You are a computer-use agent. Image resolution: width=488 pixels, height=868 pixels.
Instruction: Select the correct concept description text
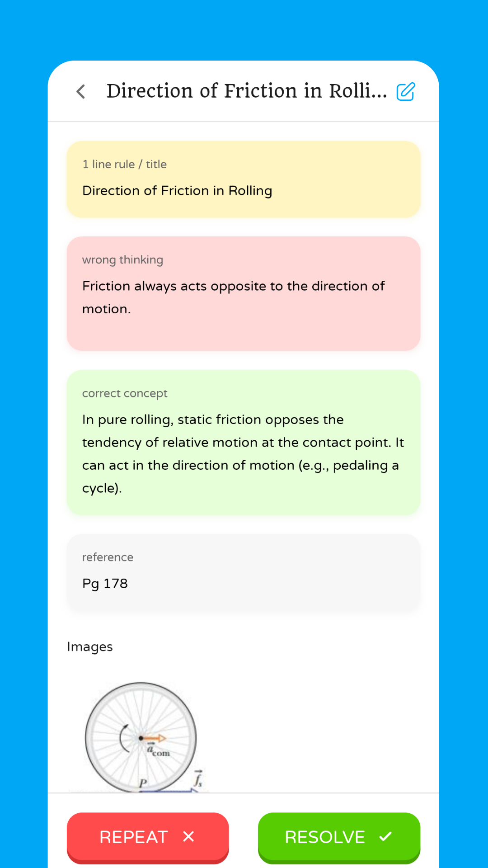tap(243, 453)
